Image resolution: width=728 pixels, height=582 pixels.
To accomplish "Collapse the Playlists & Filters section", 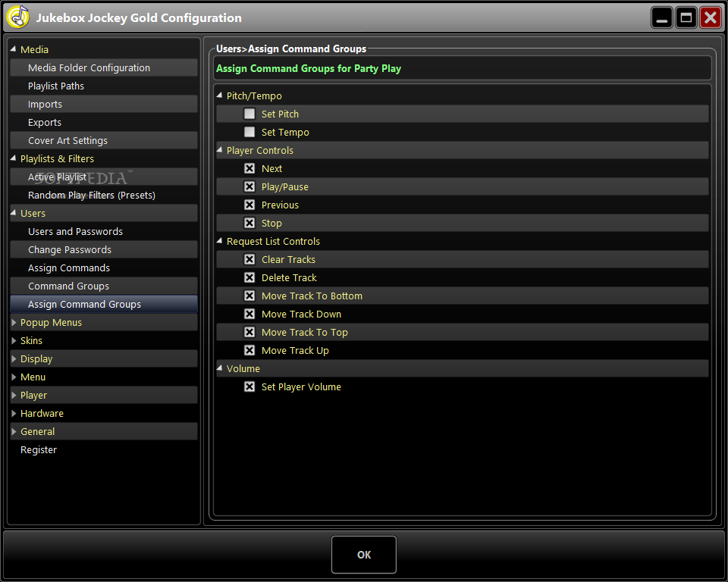I will click(x=14, y=158).
